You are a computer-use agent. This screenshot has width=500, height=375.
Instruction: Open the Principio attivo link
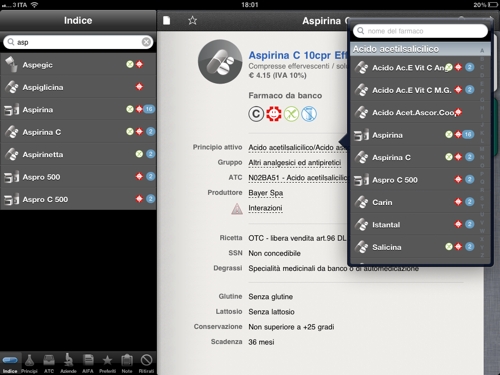coord(297,147)
